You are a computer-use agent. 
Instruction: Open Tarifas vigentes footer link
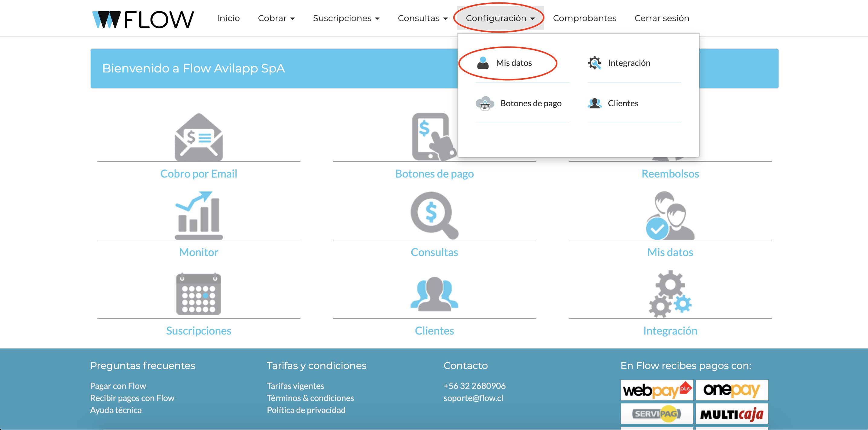pos(295,386)
